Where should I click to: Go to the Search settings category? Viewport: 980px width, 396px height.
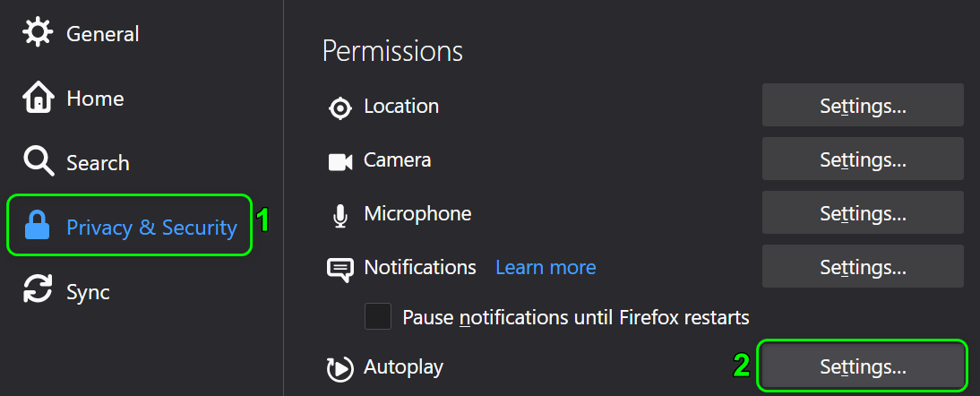point(98,163)
